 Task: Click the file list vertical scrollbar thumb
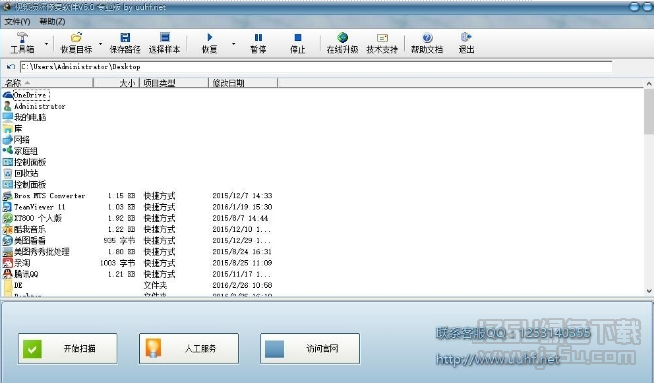pyautogui.click(x=649, y=112)
